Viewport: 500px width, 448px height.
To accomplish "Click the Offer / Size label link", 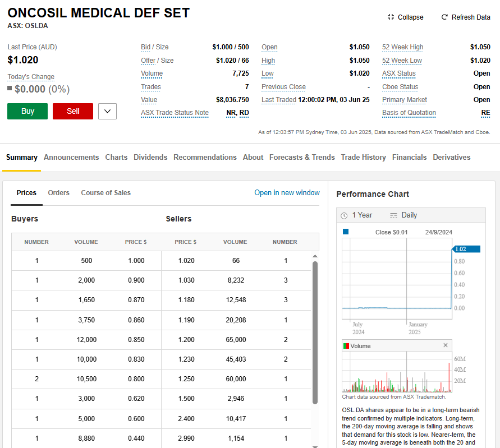I will coord(157,61).
